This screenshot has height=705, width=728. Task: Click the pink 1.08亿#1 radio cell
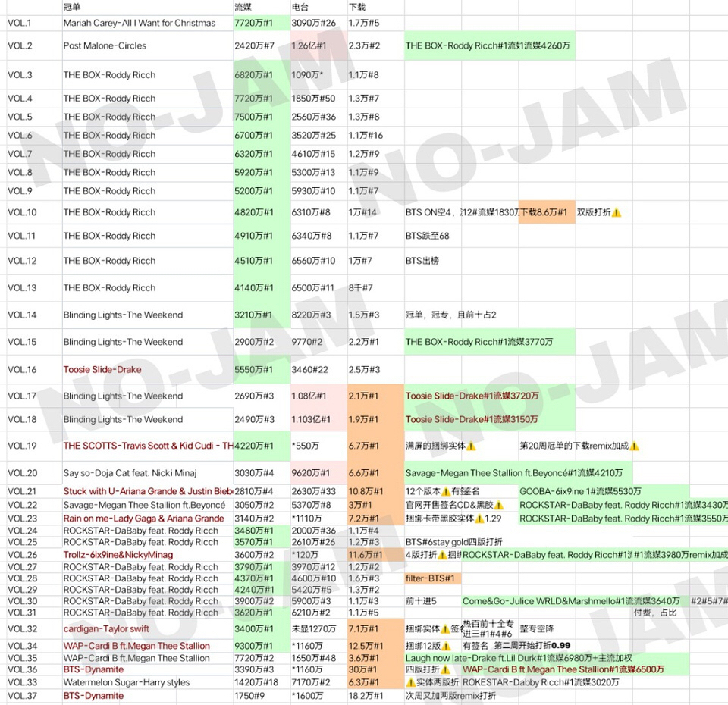coord(319,396)
